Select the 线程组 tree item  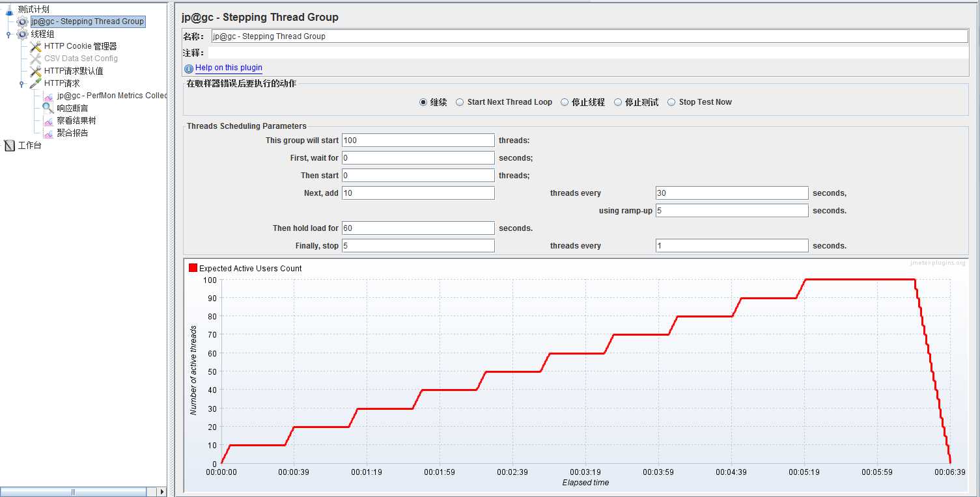click(x=42, y=34)
